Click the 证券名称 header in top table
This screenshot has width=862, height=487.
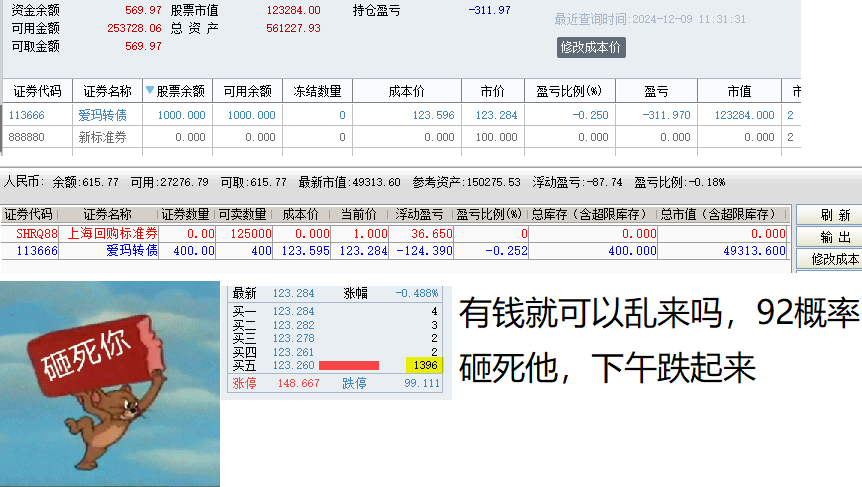point(107,91)
